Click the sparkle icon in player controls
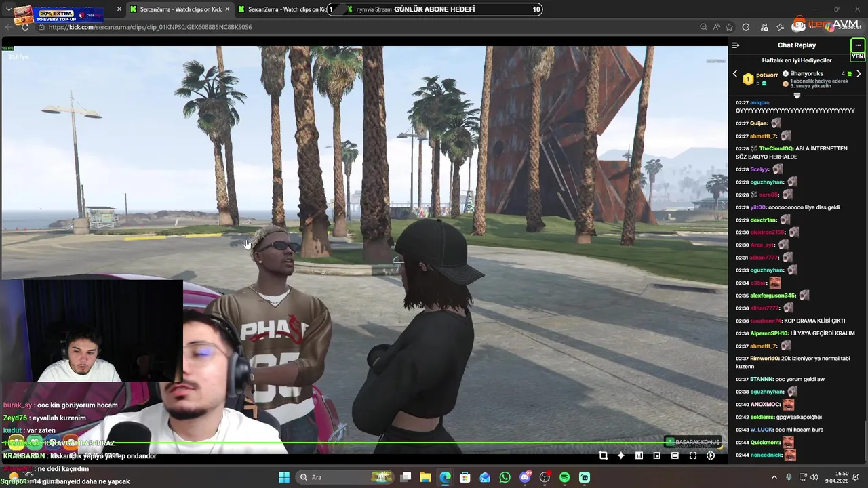This screenshot has width=868, height=488. [620, 455]
